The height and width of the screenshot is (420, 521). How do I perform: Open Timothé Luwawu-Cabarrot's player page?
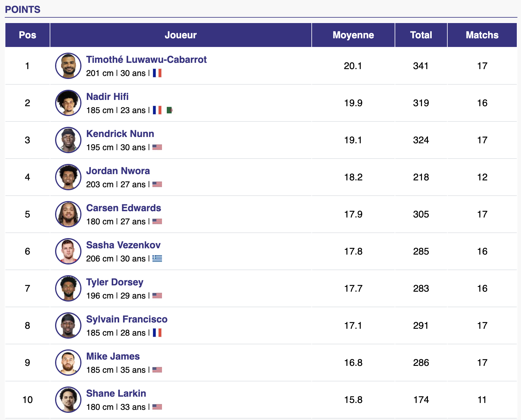pyautogui.click(x=146, y=60)
